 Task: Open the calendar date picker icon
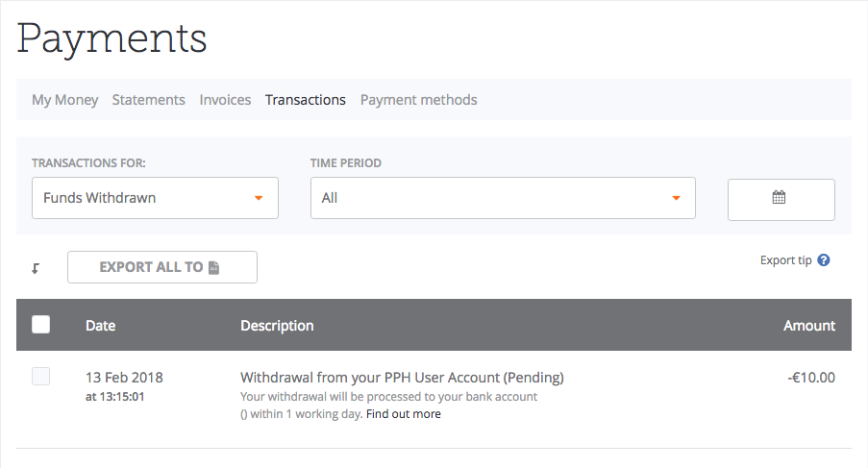tap(779, 197)
